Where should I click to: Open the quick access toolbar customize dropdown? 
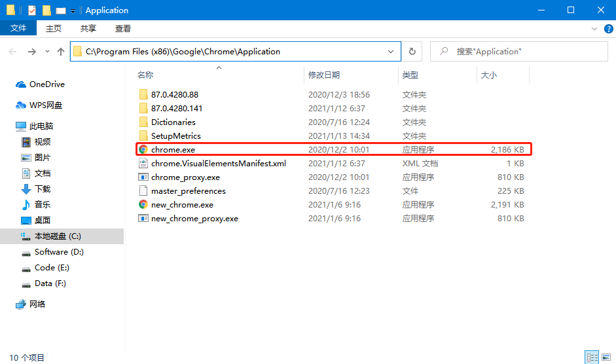pyautogui.click(x=73, y=11)
